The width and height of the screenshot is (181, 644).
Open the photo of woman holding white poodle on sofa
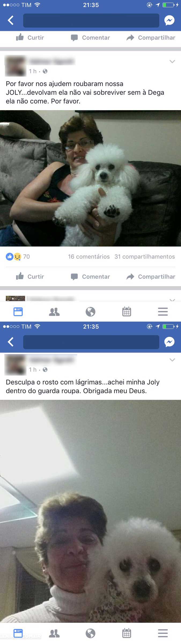point(90,178)
